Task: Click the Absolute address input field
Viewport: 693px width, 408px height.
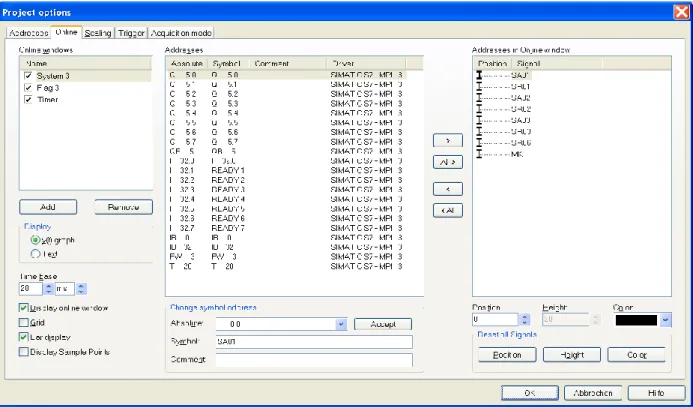Action: point(276,324)
